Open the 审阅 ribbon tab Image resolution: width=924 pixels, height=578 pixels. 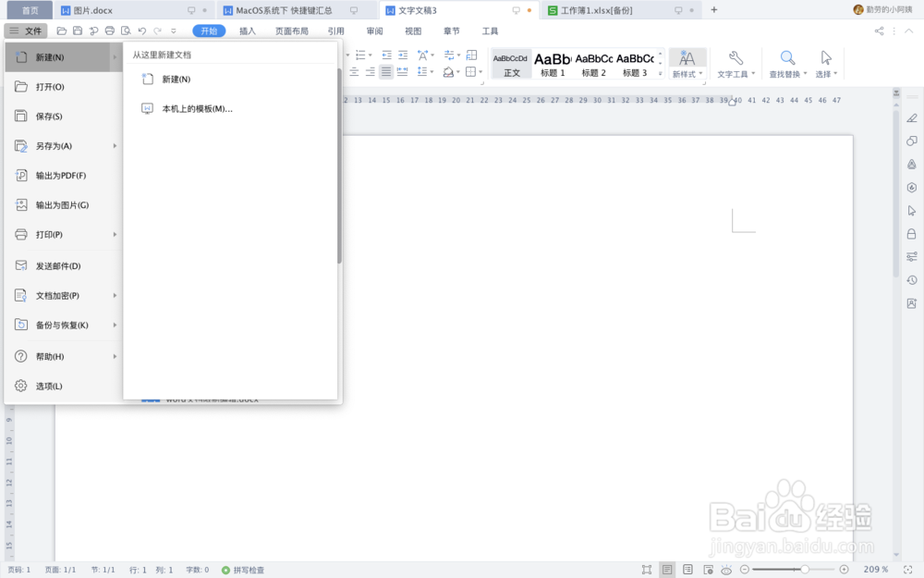coord(374,31)
